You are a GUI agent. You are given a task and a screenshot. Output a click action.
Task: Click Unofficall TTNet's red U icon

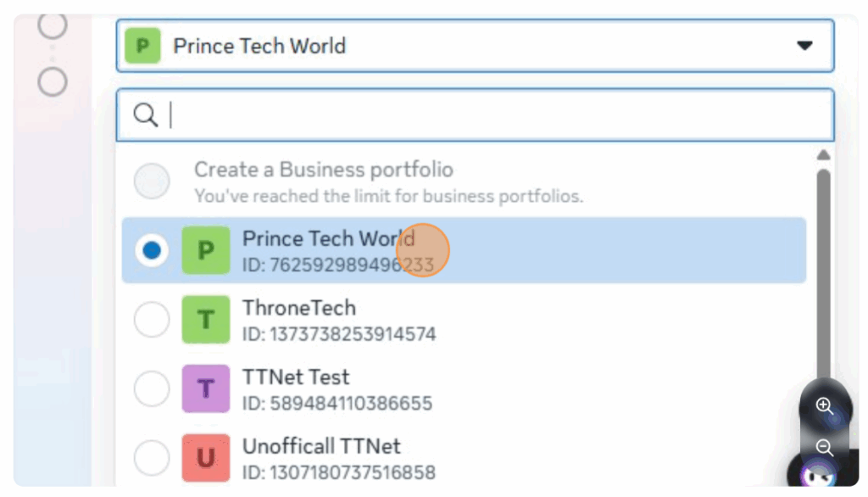[x=206, y=458]
